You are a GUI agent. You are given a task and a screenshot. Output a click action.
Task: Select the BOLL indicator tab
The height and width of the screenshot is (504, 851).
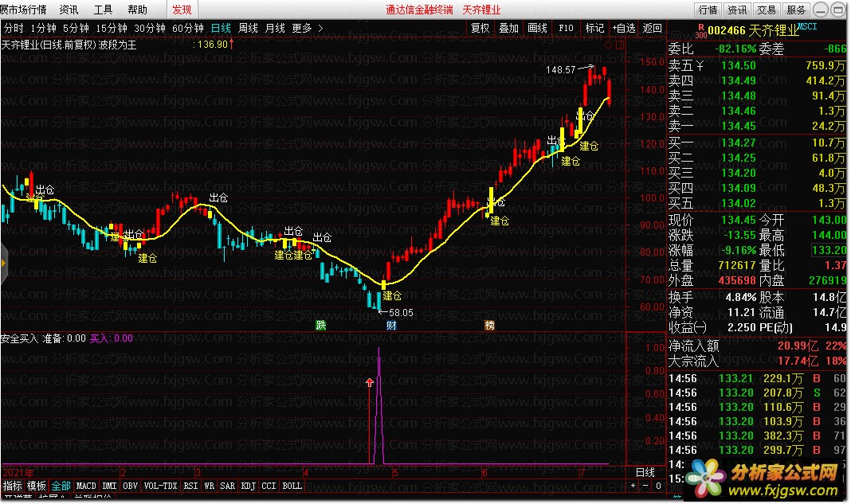[x=292, y=485]
